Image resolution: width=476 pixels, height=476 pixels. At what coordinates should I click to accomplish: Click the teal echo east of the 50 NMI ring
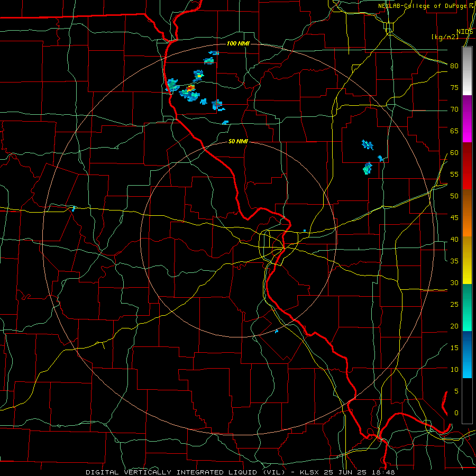[368, 168]
